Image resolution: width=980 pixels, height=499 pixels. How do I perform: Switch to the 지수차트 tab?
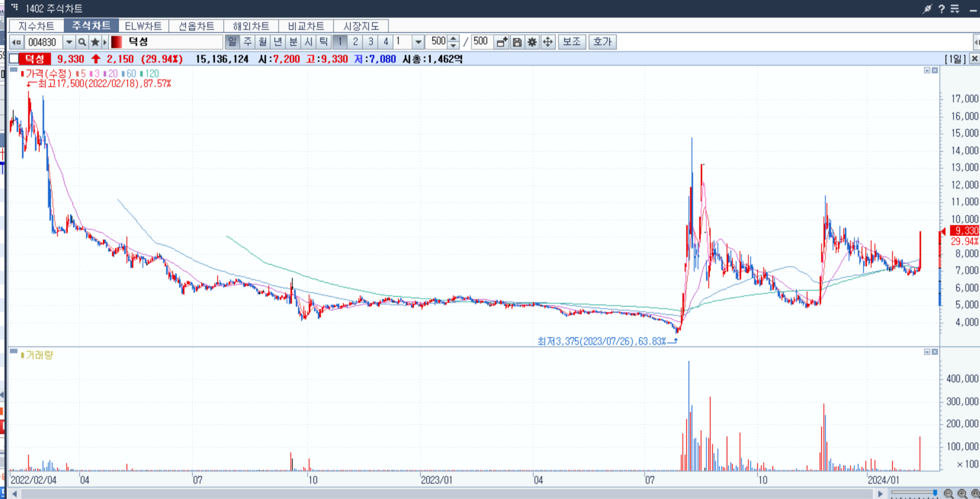click(x=36, y=26)
